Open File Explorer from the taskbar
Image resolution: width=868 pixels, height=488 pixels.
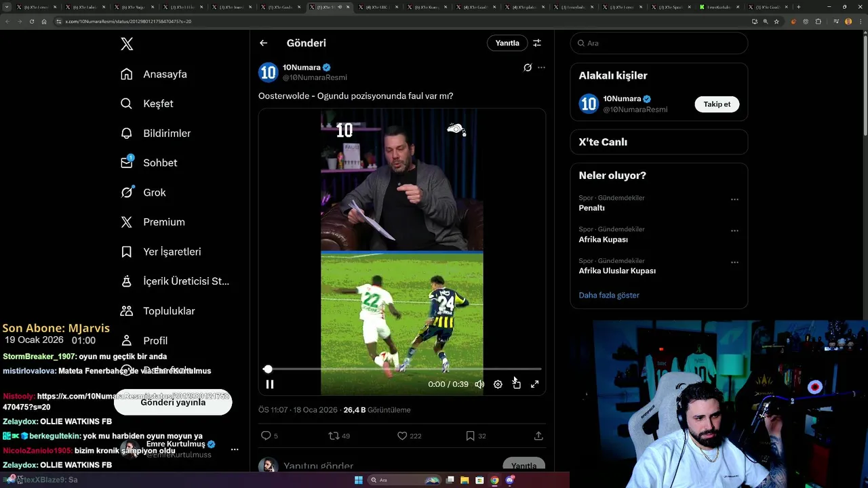click(x=465, y=480)
